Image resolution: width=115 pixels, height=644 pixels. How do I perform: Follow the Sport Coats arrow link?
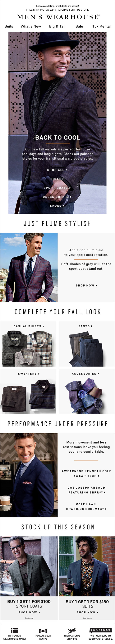[57, 188]
